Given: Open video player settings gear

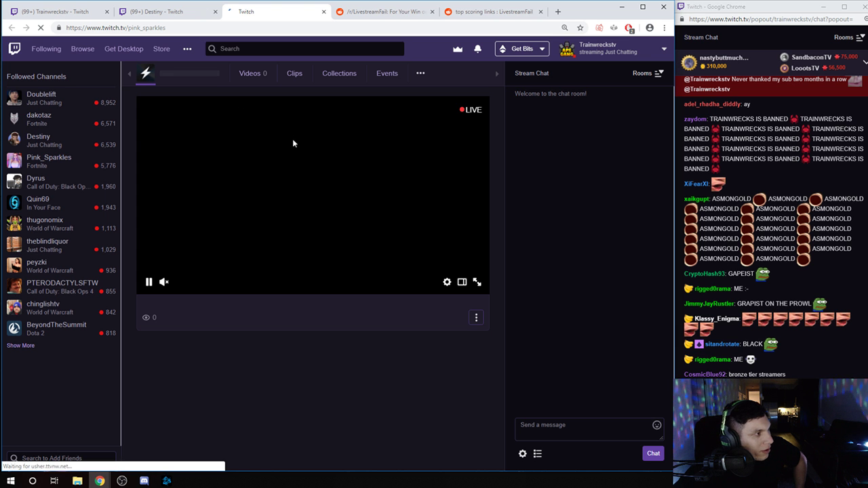Looking at the screenshot, I should (447, 282).
